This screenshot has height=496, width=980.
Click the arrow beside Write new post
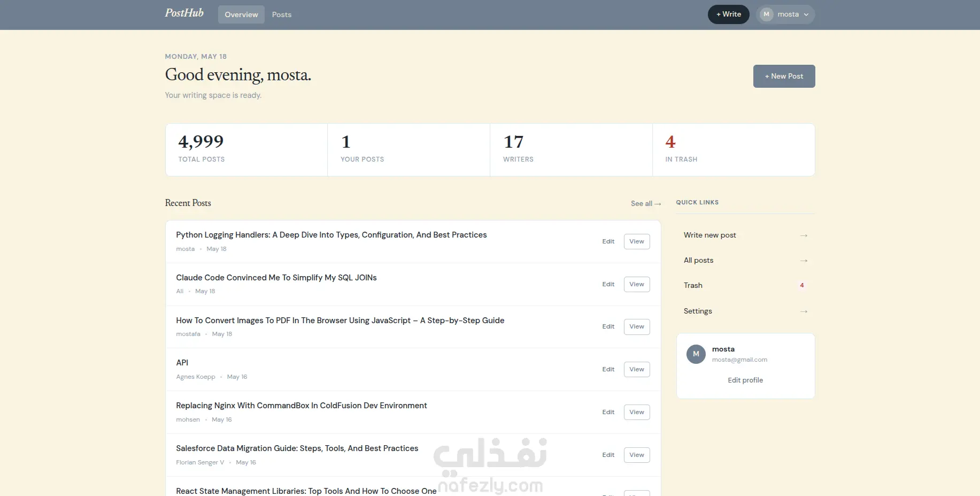click(x=804, y=235)
